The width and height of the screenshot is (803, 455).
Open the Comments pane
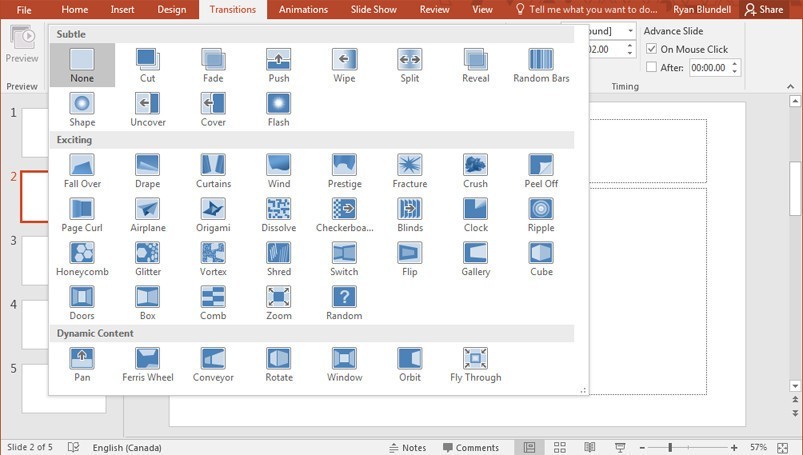tap(471, 447)
